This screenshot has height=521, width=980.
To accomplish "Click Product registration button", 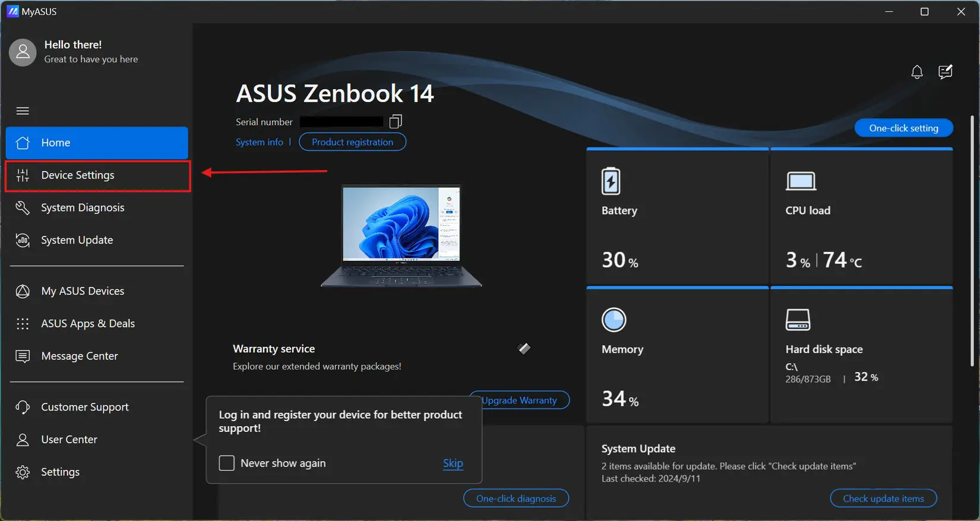I will coord(353,142).
